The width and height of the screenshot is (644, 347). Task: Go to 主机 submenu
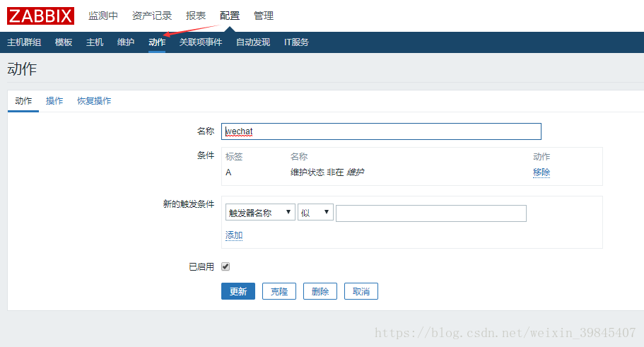[95, 42]
